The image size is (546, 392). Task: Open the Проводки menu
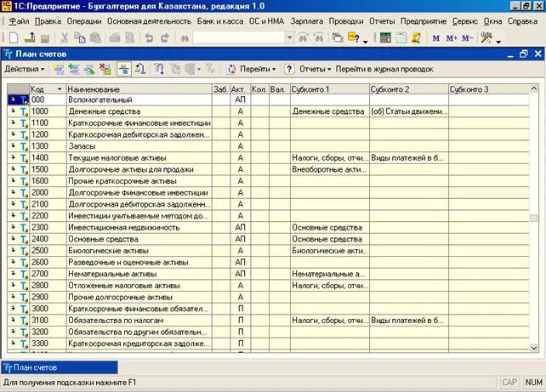(x=346, y=21)
